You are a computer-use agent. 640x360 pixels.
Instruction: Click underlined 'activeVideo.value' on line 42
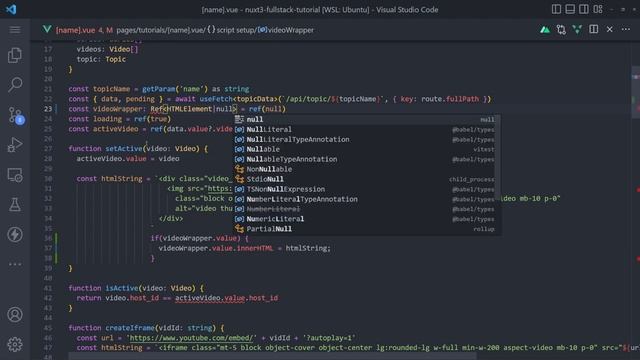[210, 298]
